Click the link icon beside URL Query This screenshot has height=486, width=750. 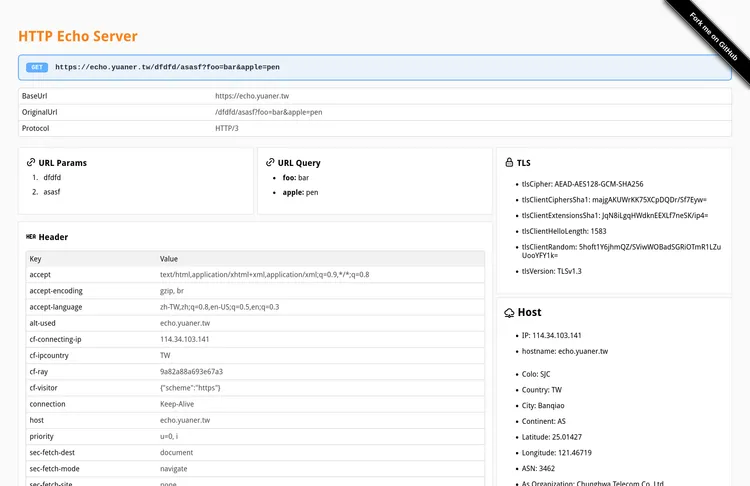point(270,162)
